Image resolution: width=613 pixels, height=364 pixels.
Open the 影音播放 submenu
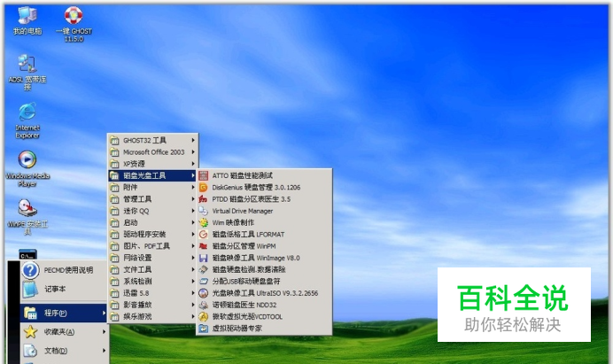pos(153,305)
